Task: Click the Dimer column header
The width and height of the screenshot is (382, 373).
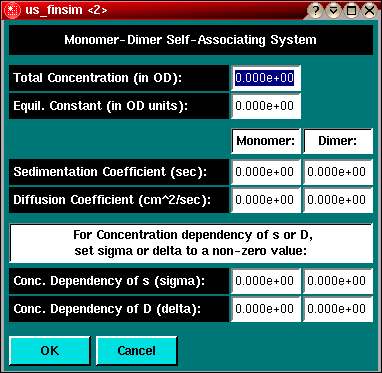Action: coord(338,141)
